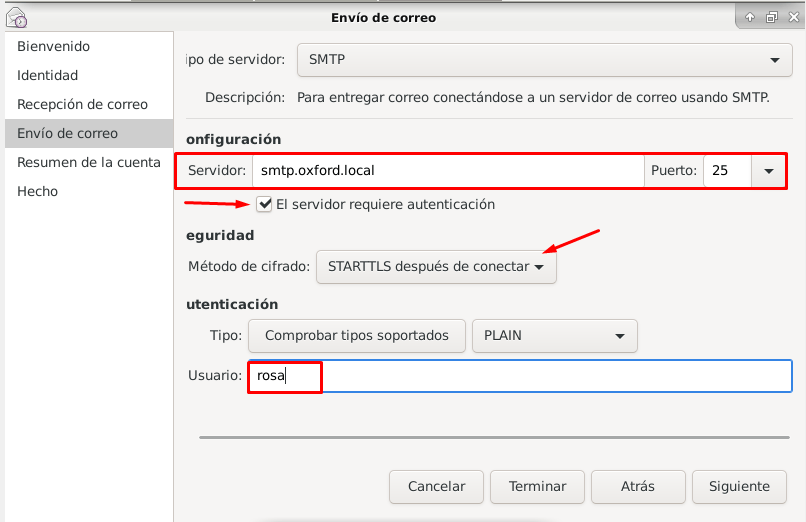Select Envío de correo in sidebar
Screen dimensions: 806x522
pos(67,133)
